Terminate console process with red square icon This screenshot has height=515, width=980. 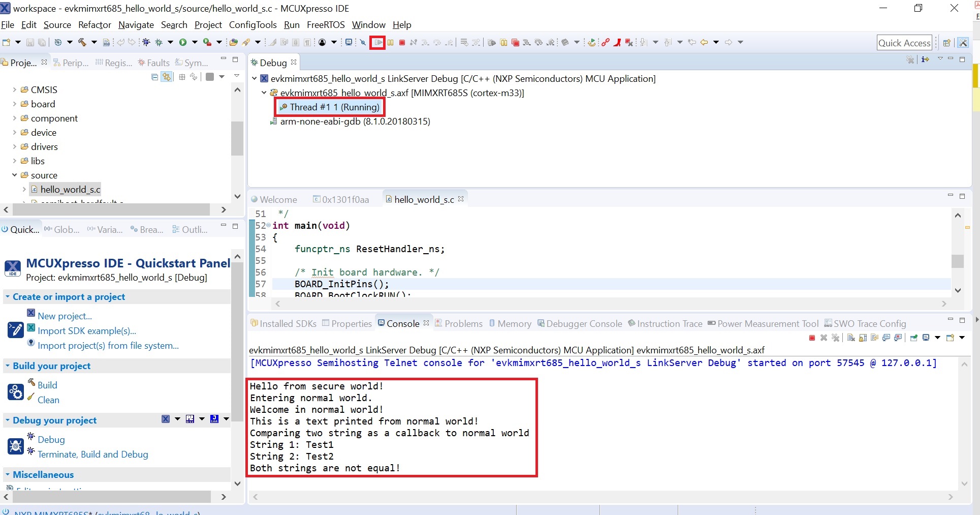[812, 338]
